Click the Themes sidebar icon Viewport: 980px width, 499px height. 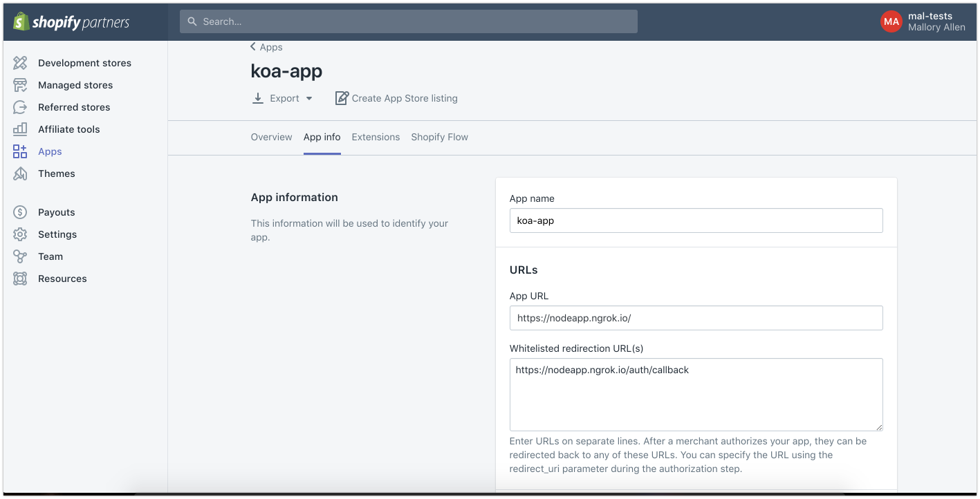pyautogui.click(x=20, y=173)
